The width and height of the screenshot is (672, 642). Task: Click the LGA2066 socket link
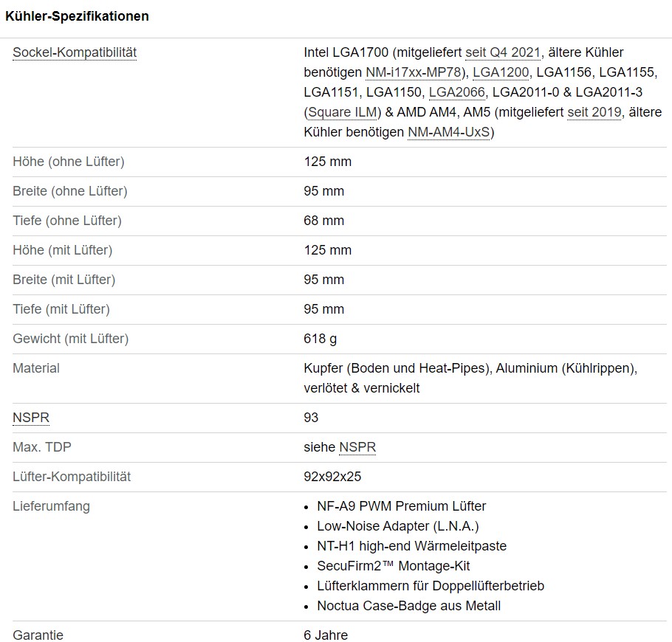click(x=456, y=92)
